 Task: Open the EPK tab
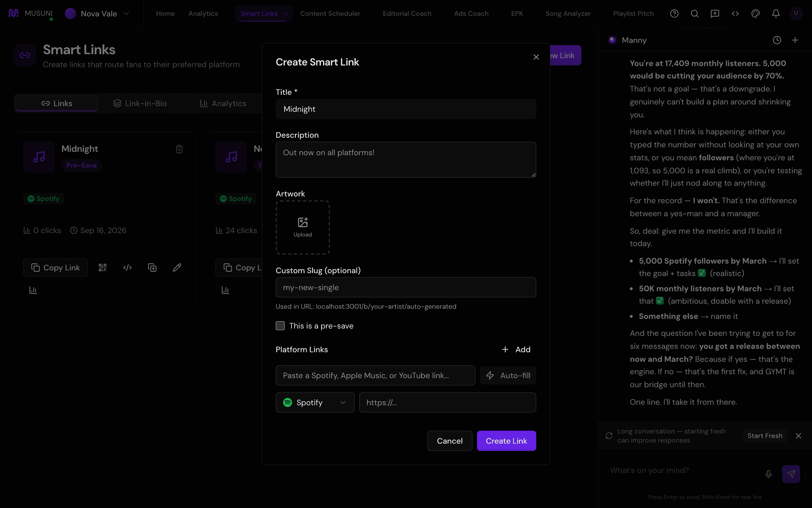click(x=517, y=14)
